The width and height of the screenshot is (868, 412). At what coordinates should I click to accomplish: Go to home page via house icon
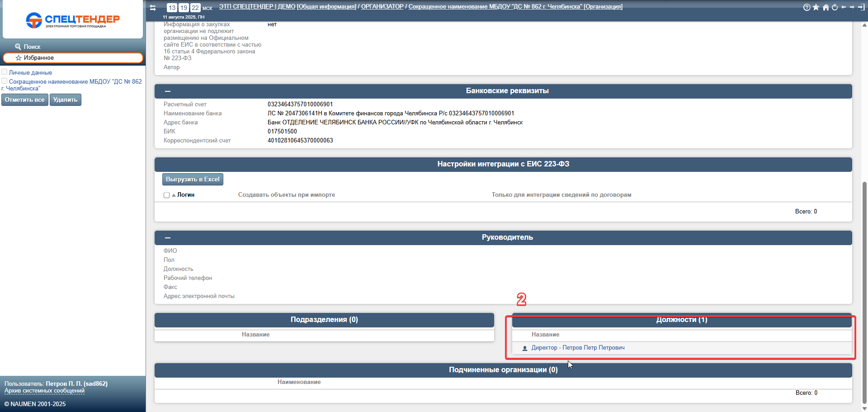tap(826, 7)
